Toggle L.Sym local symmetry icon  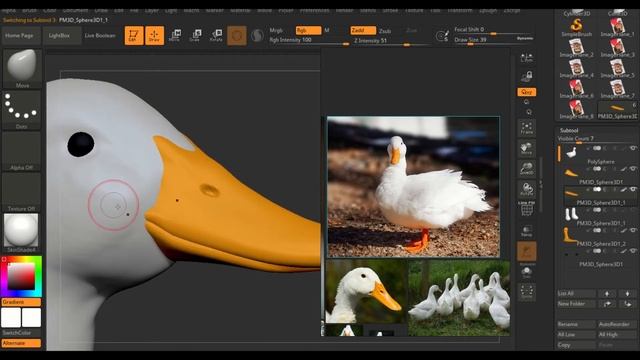[527, 58]
